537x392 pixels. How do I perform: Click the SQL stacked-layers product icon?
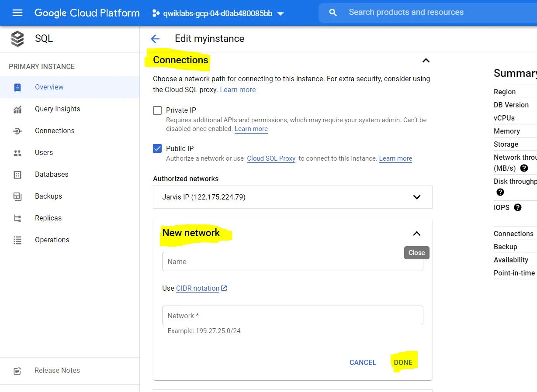(x=17, y=39)
